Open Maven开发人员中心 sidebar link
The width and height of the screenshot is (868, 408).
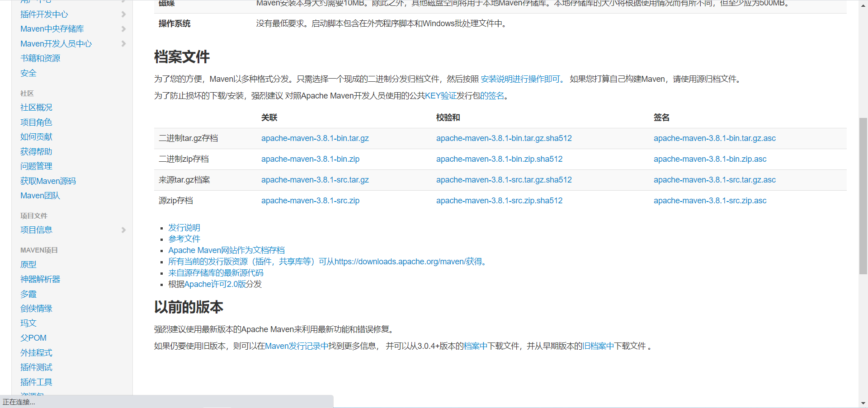point(56,44)
